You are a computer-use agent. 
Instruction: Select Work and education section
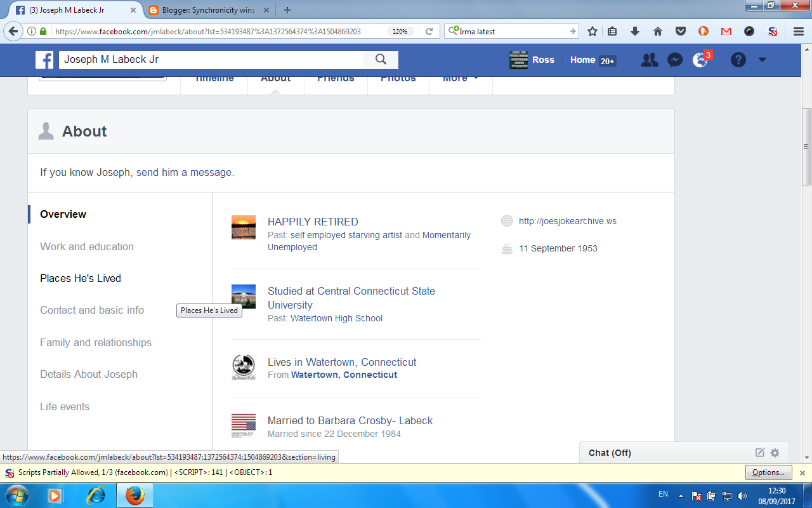87,246
